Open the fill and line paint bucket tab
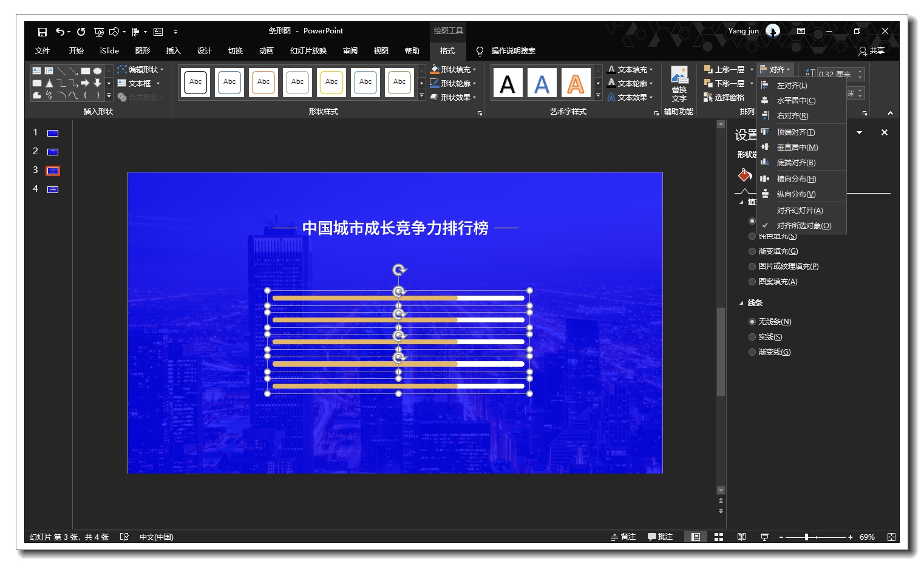Viewport: 924px width, 564px height. point(745,175)
